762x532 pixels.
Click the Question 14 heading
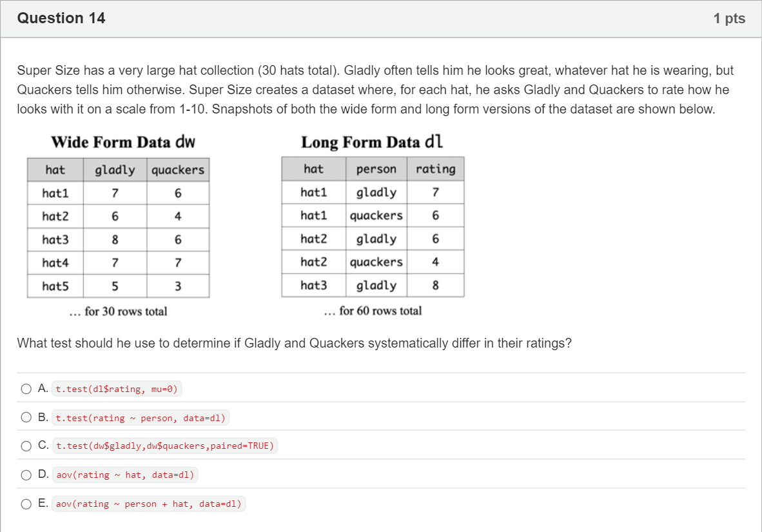[61, 18]
